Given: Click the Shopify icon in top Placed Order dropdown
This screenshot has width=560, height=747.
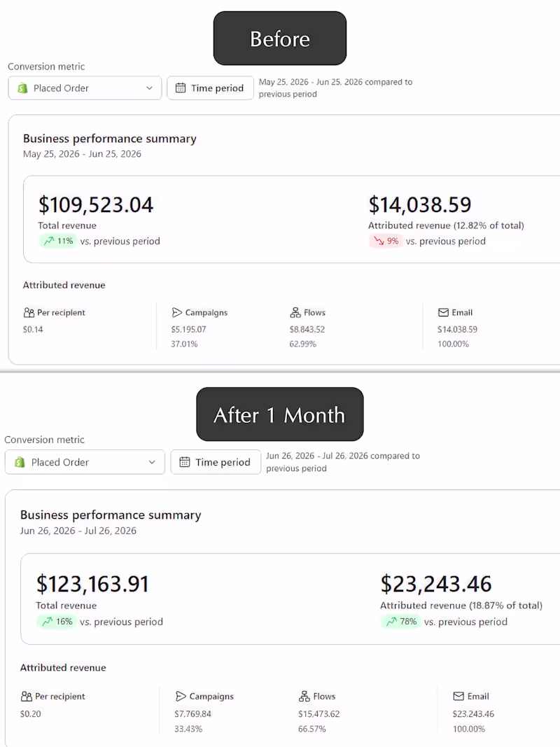Looking at the screenshot, I should 22,88.
